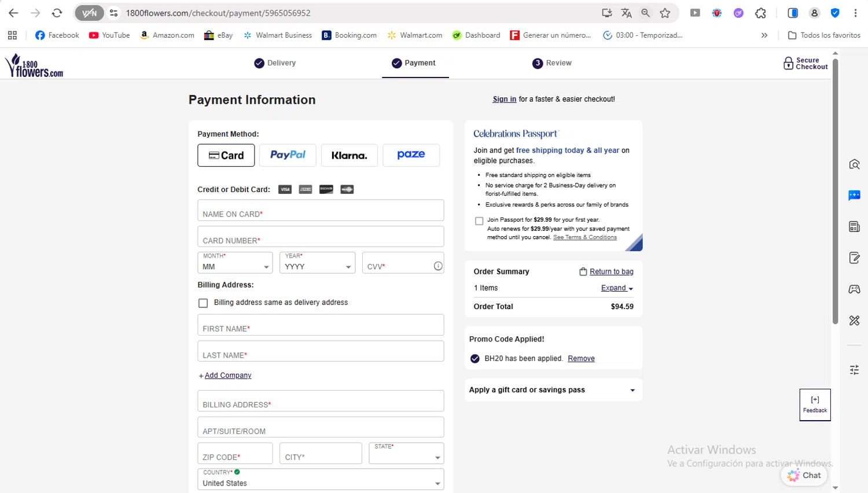
Task: Click the Sign in link
Action: (504, 100)
